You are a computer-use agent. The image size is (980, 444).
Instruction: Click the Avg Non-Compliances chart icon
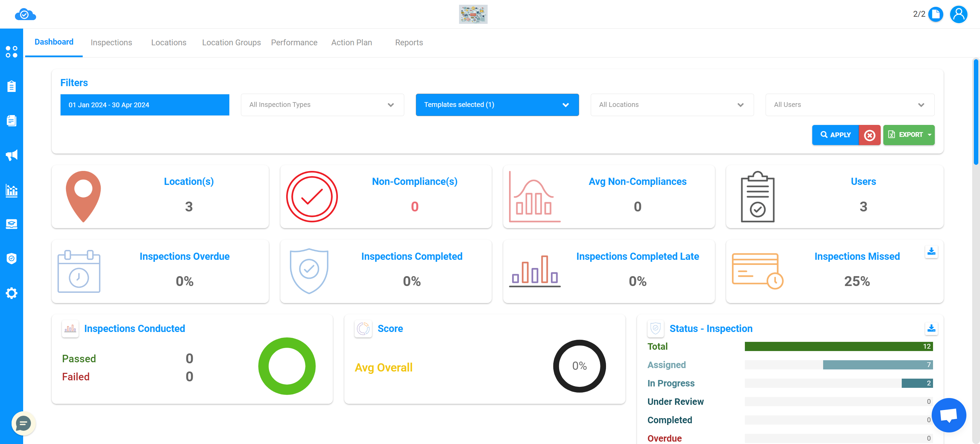click(535, 196)
